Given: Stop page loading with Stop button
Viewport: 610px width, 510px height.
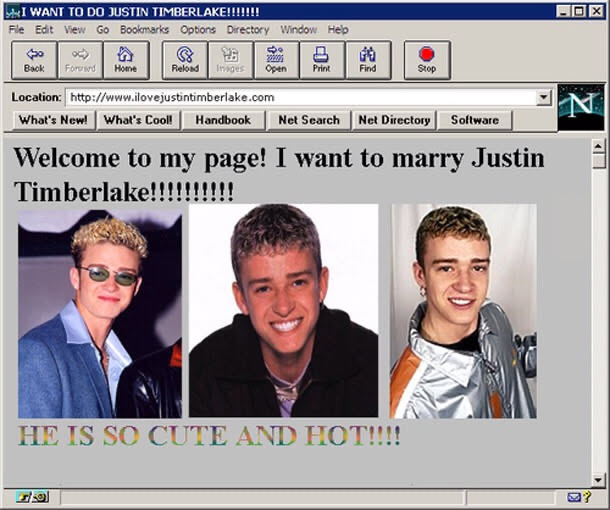Looking at the screenshot, I should click(x=427, y=60).
